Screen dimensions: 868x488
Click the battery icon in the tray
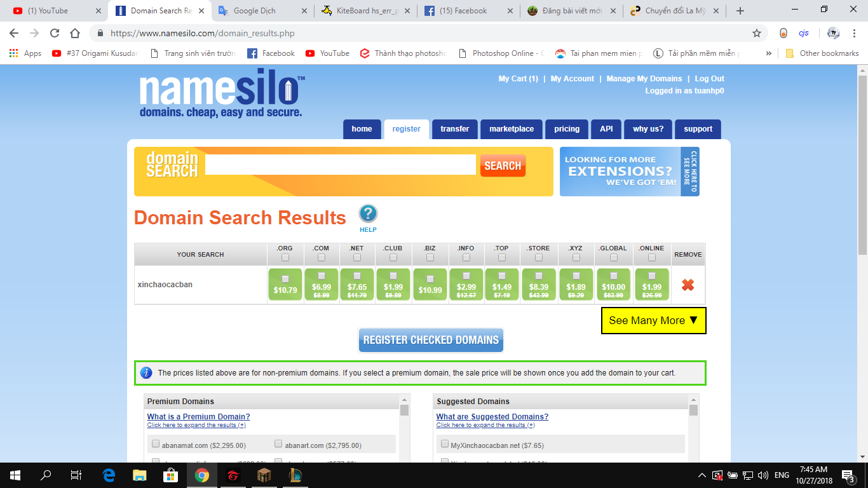click(733, 475)
